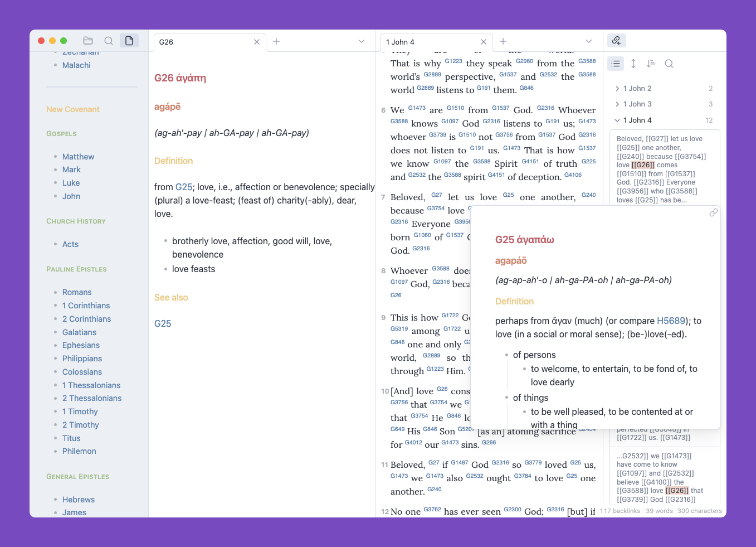Open G25 link under See also
The height and width of the screenshot is (547, 756).
(163, 323)
